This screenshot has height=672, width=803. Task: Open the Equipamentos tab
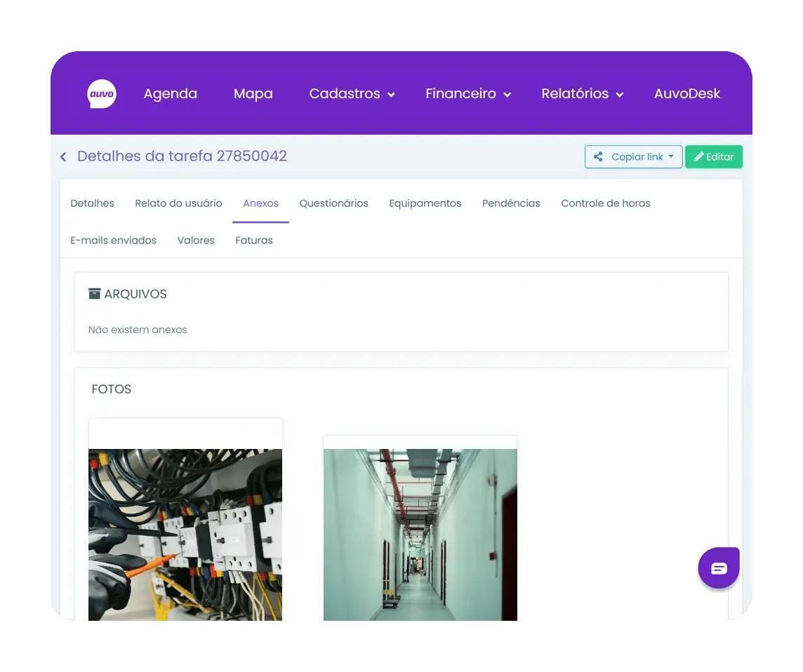[425, 203]
